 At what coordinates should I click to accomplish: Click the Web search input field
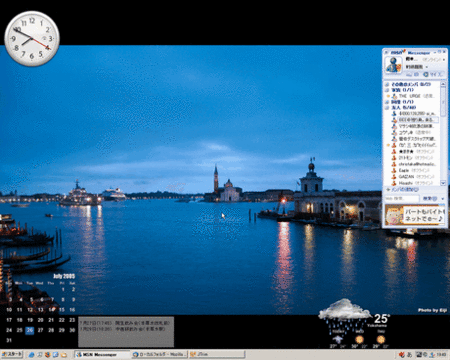[402, 198]
